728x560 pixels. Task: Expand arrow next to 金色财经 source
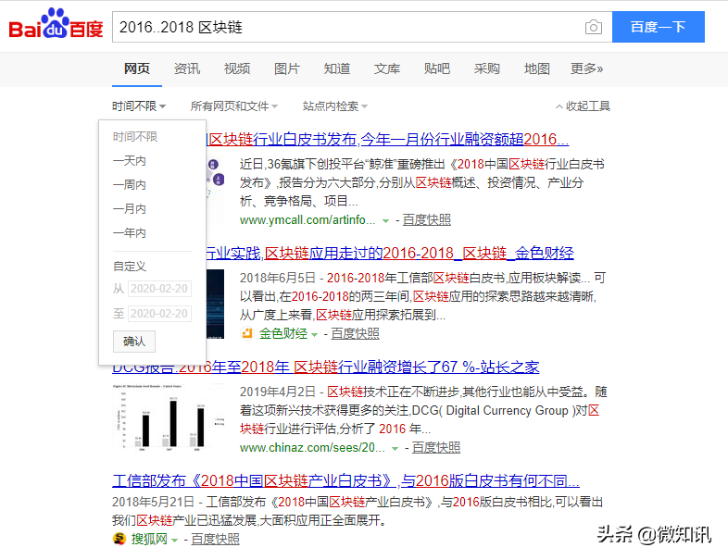[314, 334]
